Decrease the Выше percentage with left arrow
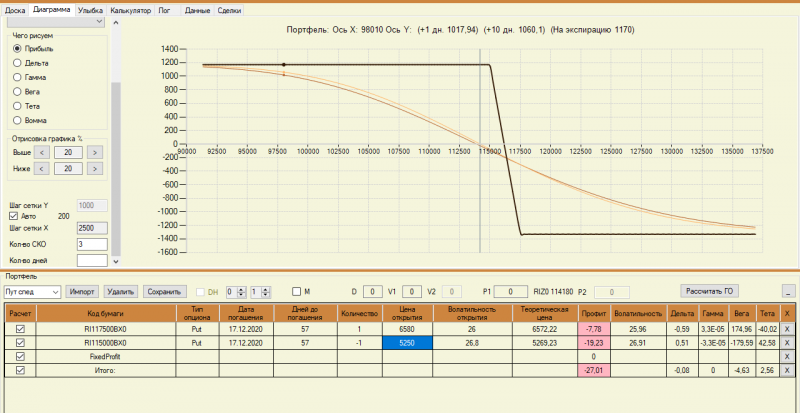800x413 pixels. [42, 152]
